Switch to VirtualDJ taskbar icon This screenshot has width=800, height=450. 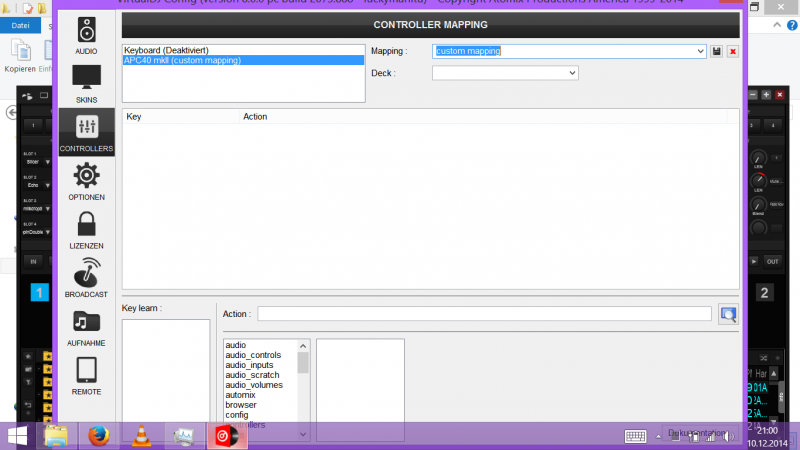click(227, 436)
